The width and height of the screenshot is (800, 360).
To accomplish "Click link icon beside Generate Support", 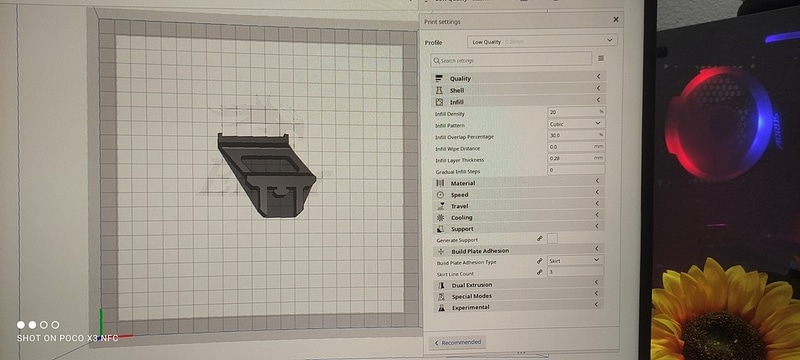I will point(539,239).
